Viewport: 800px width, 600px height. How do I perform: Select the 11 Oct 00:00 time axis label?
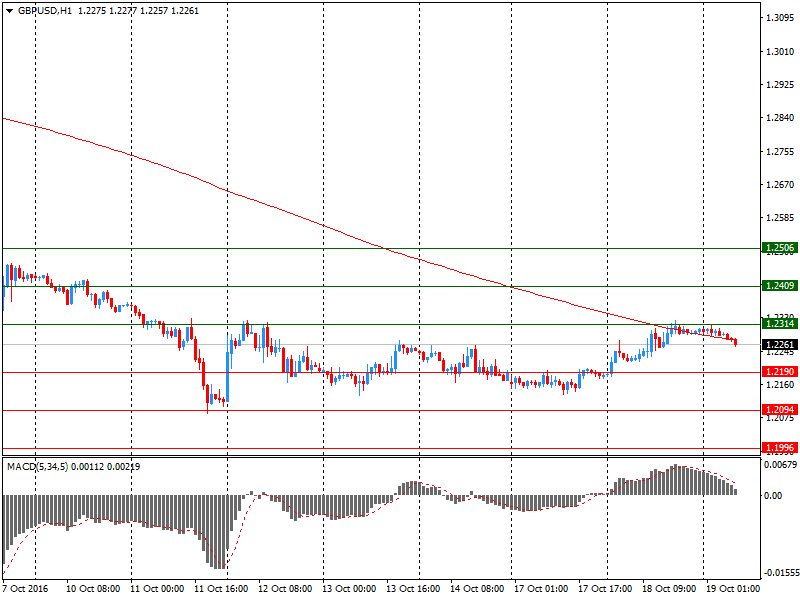(157, 588)
